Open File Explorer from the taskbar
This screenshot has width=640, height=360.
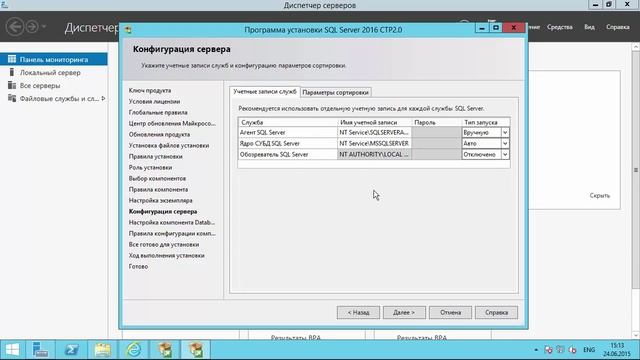[x=102, y=350]
